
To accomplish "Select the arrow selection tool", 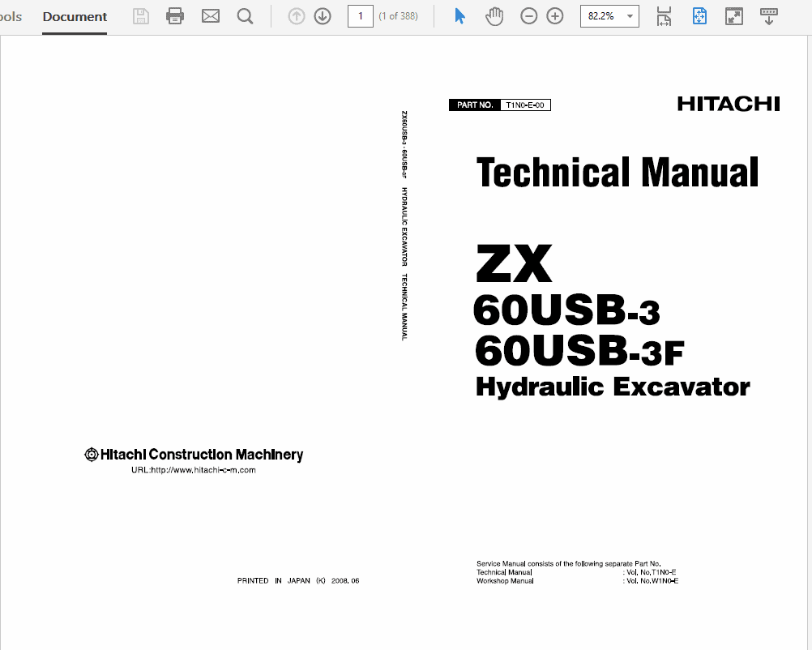I will coord(459,15).
